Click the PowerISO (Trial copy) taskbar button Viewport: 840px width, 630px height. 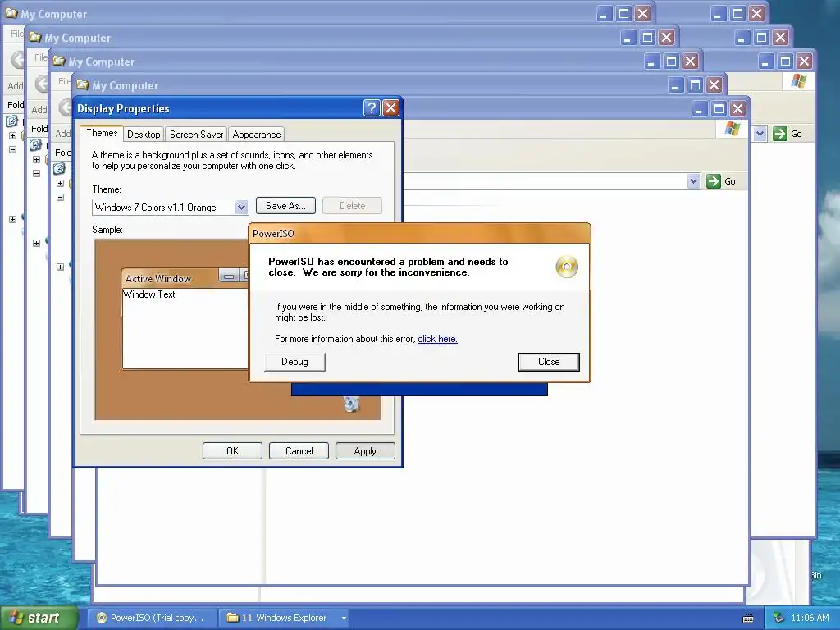tap(152, 618)
